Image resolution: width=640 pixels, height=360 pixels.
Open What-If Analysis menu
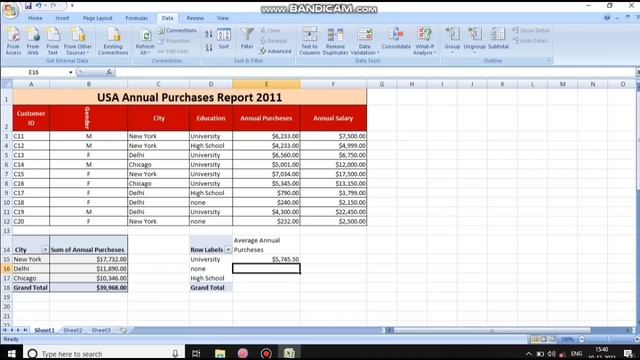tap(424, 41)
